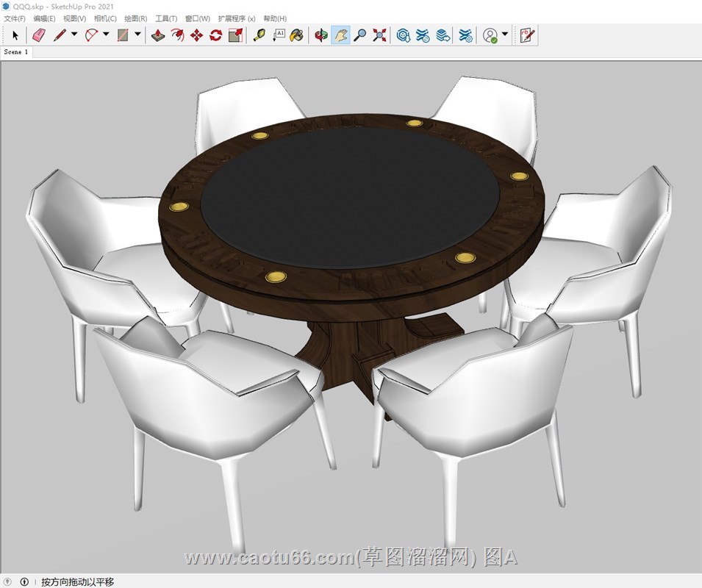Screen dimensions: 702x588
Task: Expand the Arc tool dropdown arrow
Action: click(x=106, y=35)
